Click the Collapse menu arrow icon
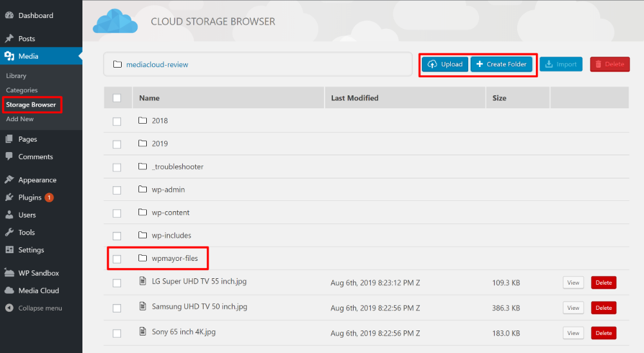 point(9,308)
